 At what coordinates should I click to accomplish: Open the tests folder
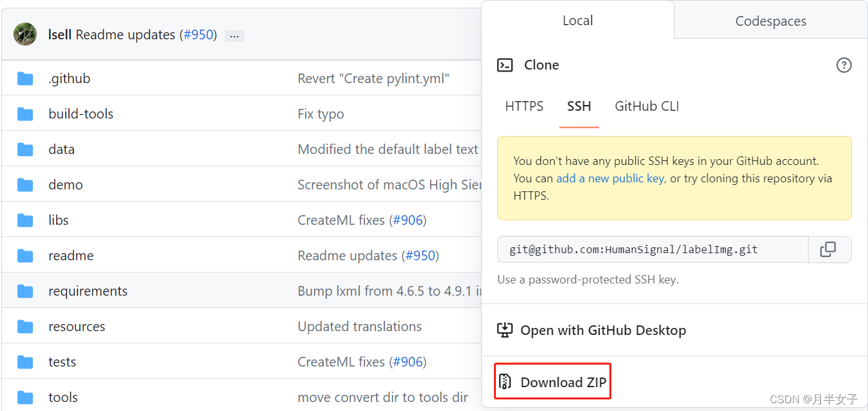point(62,362)
